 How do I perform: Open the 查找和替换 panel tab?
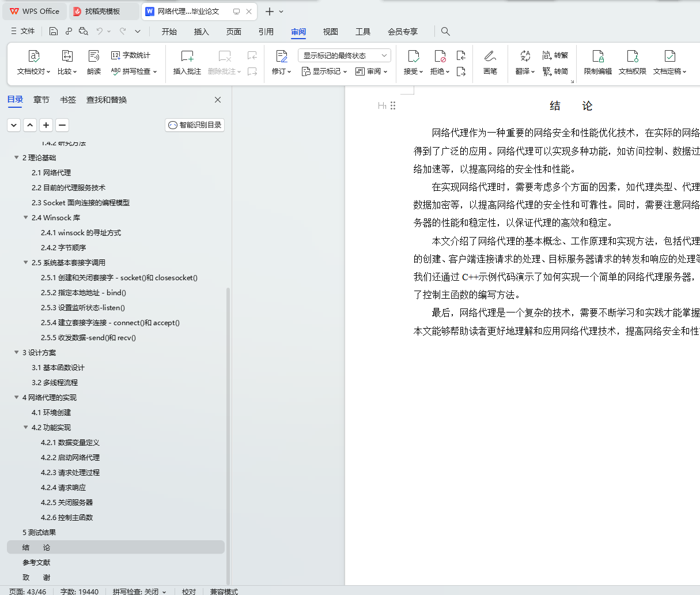click(107, 100)
